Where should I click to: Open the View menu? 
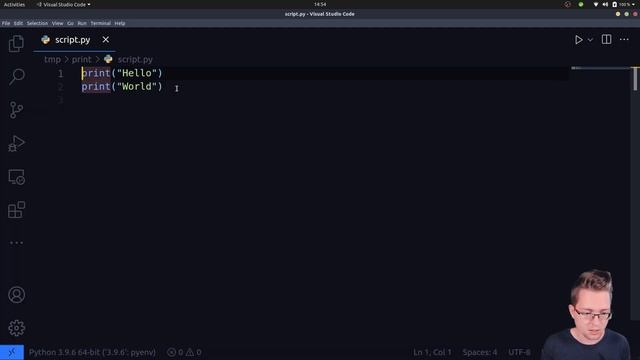click(x=58, y=23)
